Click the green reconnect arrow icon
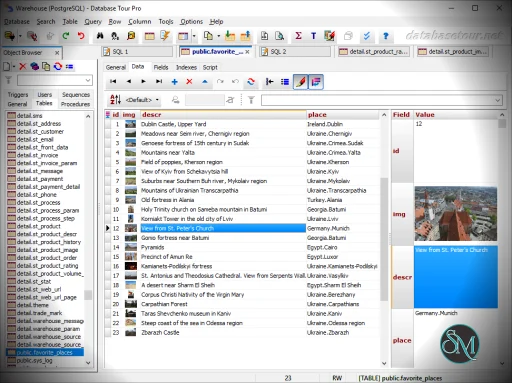512x383 pixels. tap(66, 36)
